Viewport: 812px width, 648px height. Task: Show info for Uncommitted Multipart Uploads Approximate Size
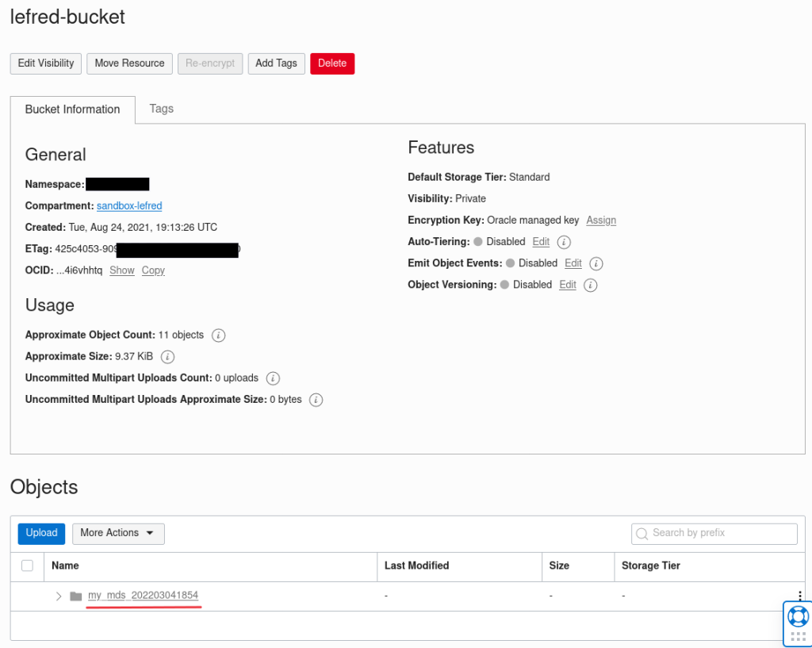click(x=316, y=400)
